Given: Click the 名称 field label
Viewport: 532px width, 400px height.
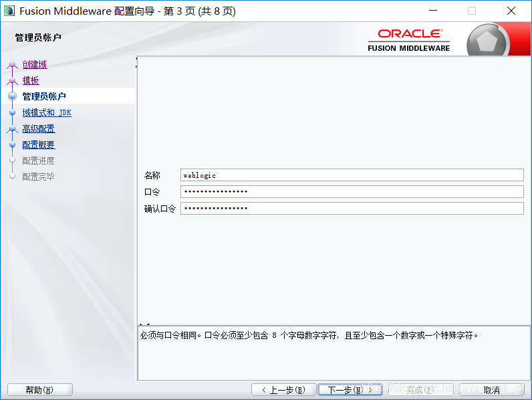Looking at the screenshot, I should pos(152,175).
